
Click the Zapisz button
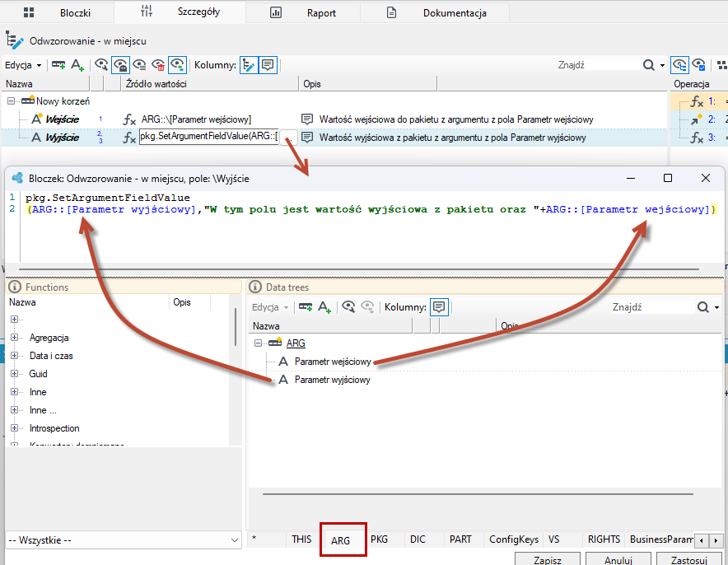click(548, 559)
